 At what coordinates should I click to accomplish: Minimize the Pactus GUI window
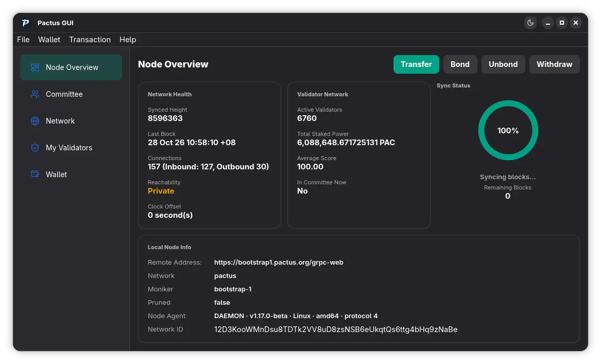pyautogui.click(x=548, y=23)
